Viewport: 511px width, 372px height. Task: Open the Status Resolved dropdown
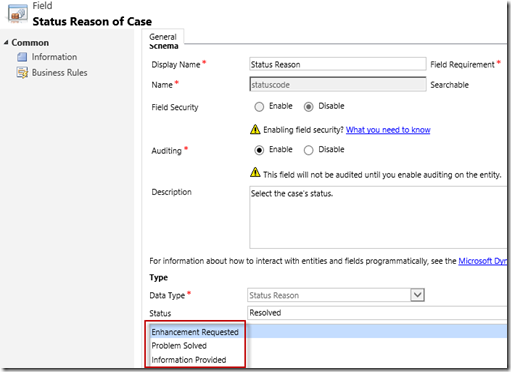(377, 313)
